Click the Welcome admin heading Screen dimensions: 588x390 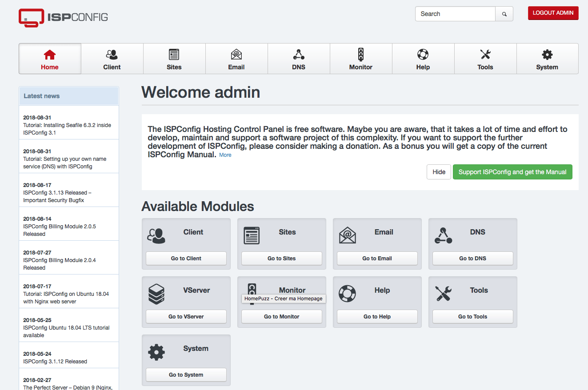(x=200, y=92)
